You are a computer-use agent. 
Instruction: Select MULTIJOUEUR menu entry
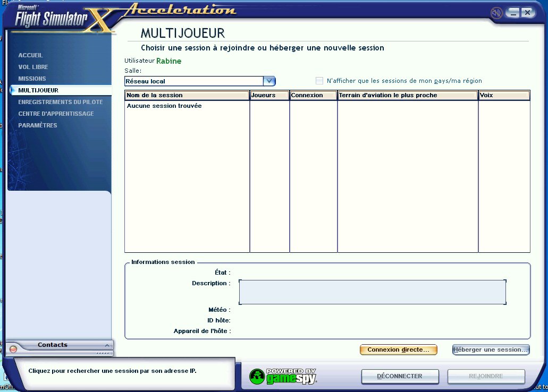38,90
